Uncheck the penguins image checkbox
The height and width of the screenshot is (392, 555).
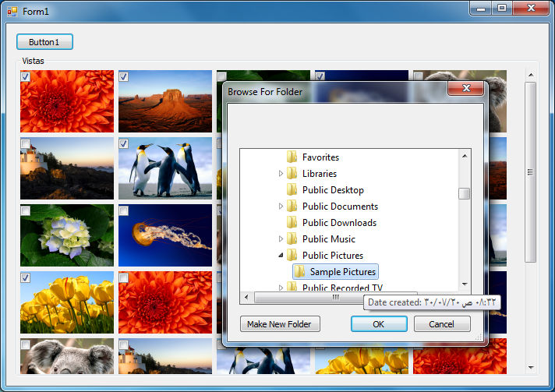tap(124, 144)
